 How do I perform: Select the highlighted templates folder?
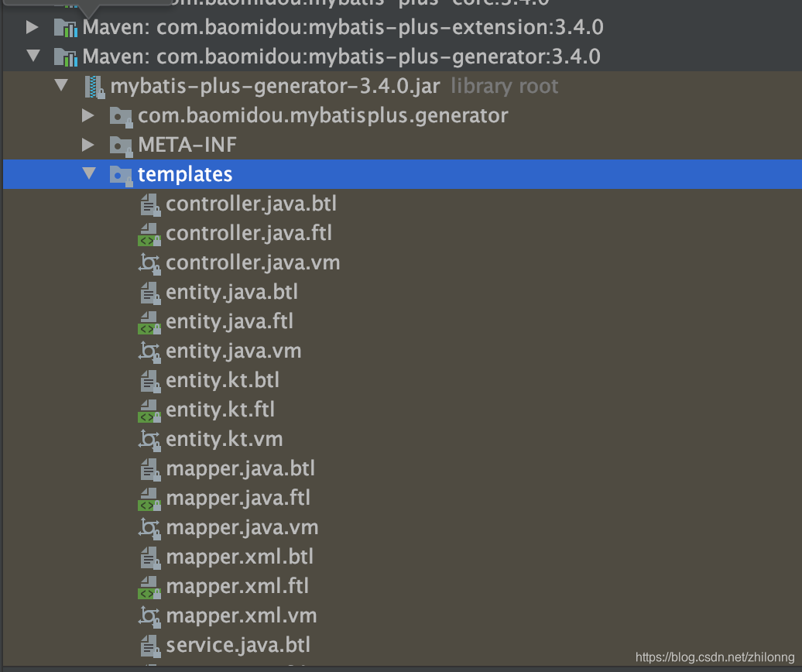pyautogui.click(x=402, y=174)
